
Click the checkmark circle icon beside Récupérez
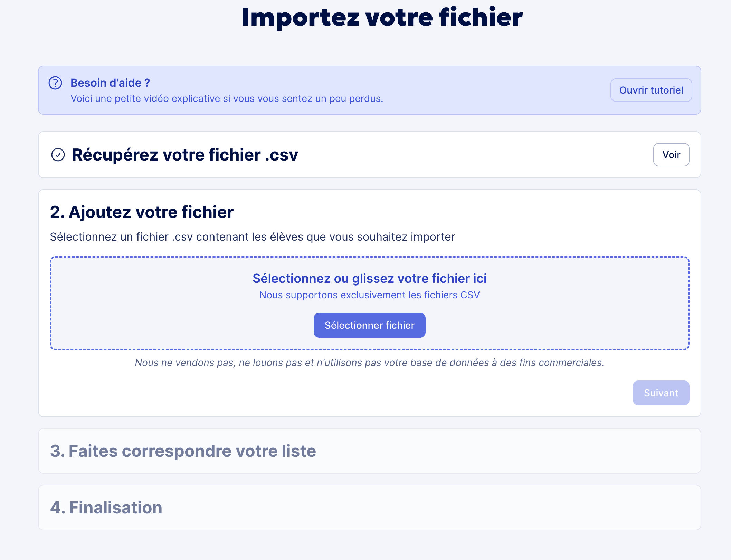pyautogui.click(x=58, y=155)
